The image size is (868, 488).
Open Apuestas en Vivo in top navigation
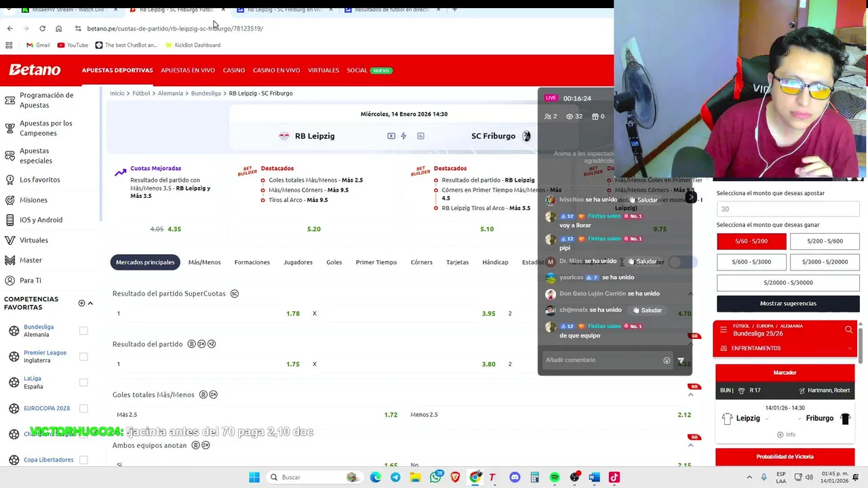[188, 70]
